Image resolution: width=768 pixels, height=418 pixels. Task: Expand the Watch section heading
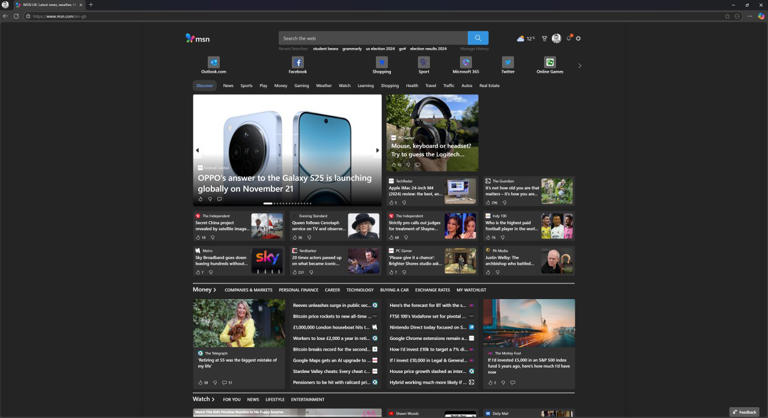pos(204,399)
